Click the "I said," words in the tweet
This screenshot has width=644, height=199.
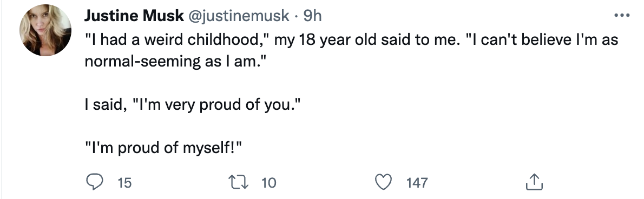106,105
